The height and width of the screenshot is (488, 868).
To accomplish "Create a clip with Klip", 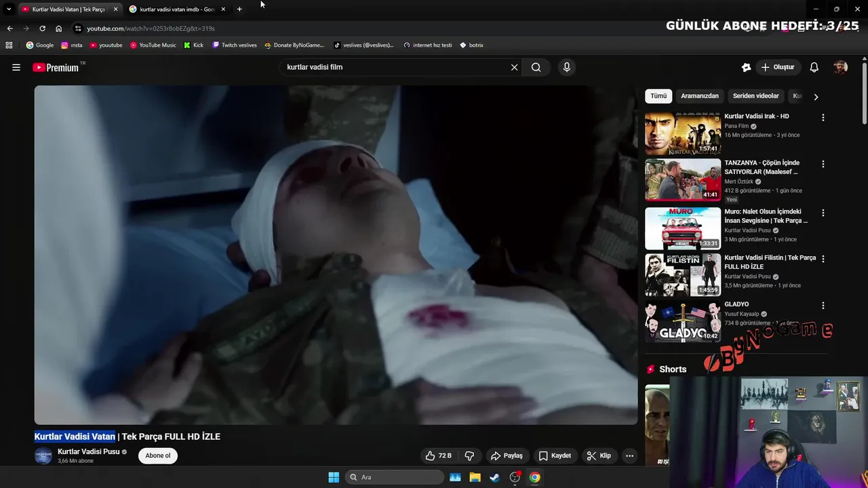I will click(x=599, y=455).
